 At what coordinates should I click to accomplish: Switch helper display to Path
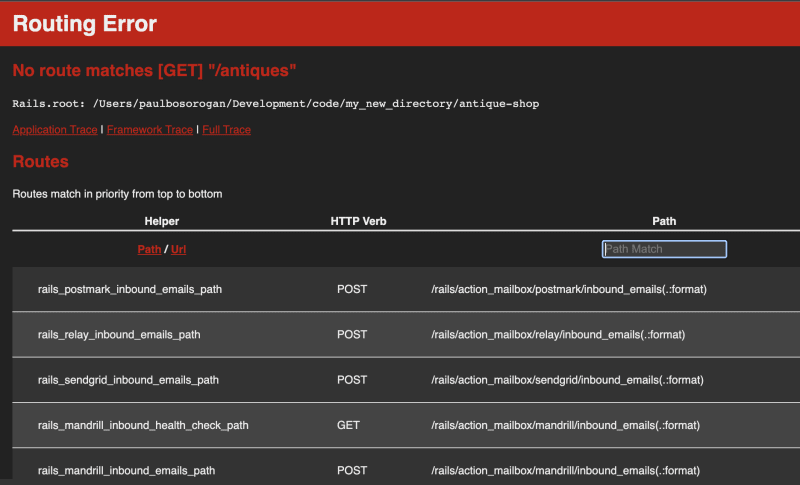click(149, 249)
